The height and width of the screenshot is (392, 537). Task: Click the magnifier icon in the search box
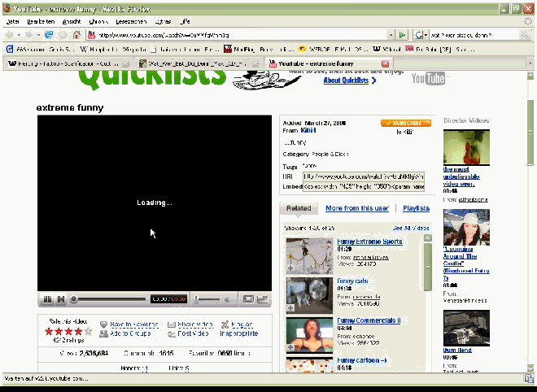click(525, 35)
